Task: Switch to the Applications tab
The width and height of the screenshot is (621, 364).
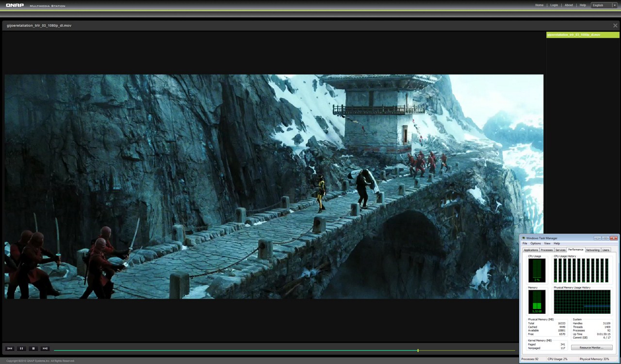Action: click(531, 250)
